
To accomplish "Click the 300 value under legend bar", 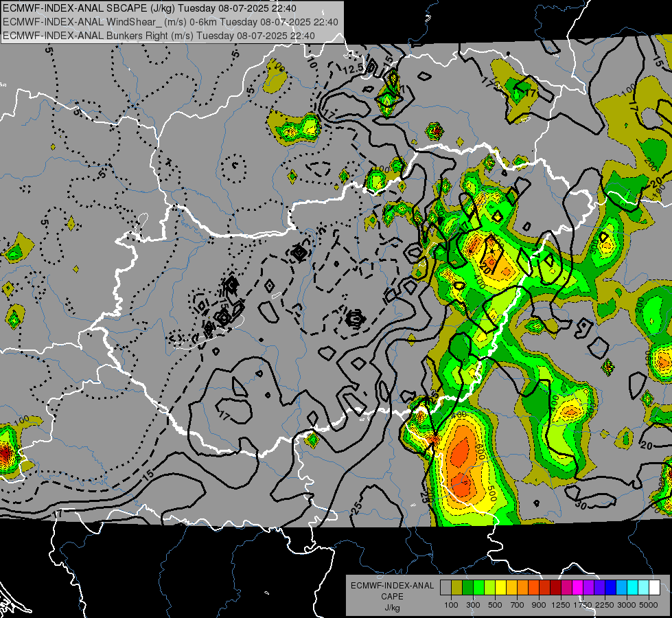I will click(x=473, y=605).
